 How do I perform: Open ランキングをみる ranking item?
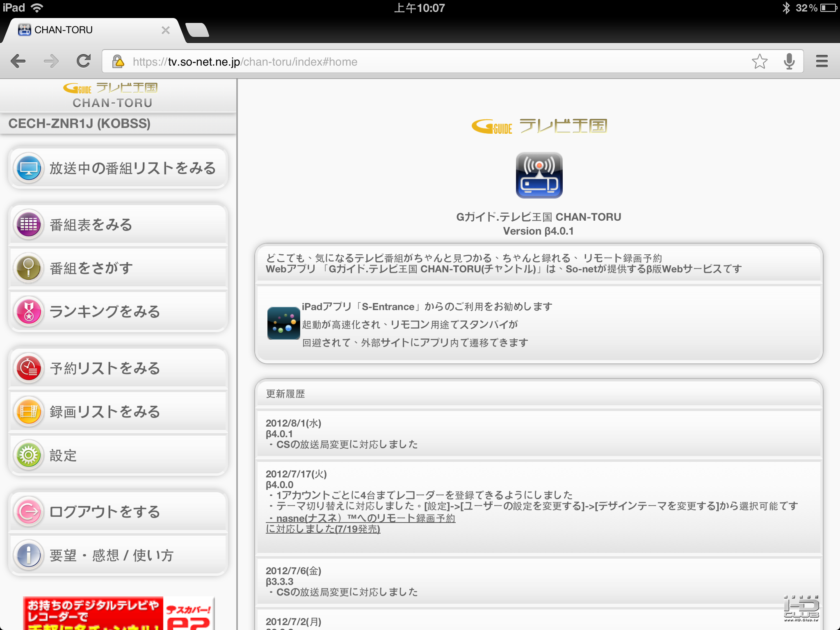tap(118, 312)
